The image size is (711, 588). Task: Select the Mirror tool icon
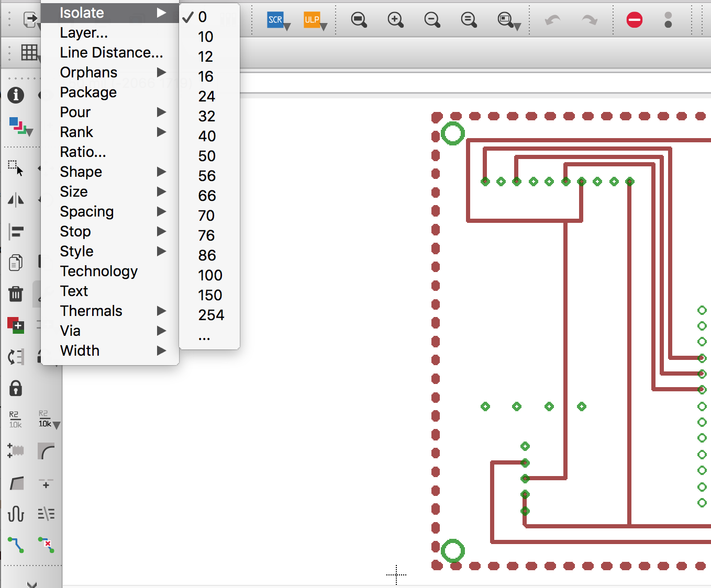(x=16, y=200)
